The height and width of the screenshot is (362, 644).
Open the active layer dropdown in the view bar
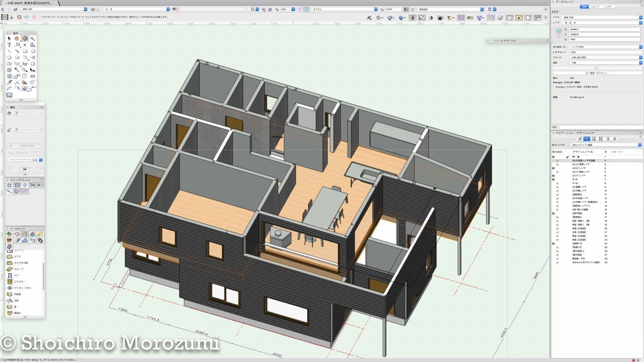136,9
